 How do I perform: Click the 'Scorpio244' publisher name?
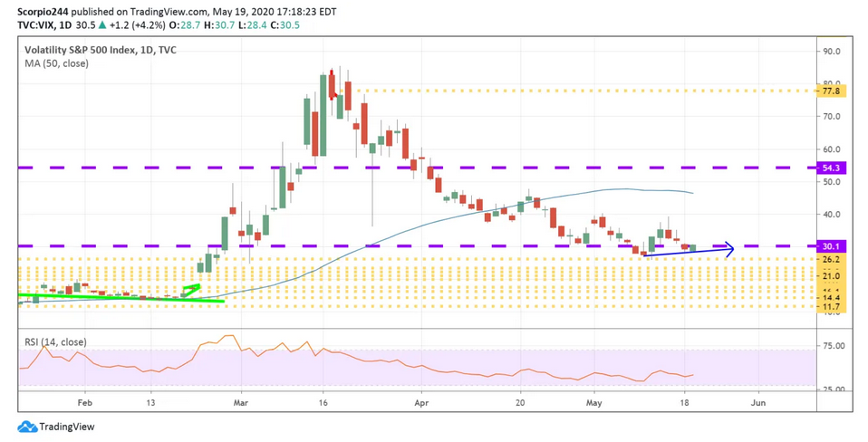tap(43, 12)
